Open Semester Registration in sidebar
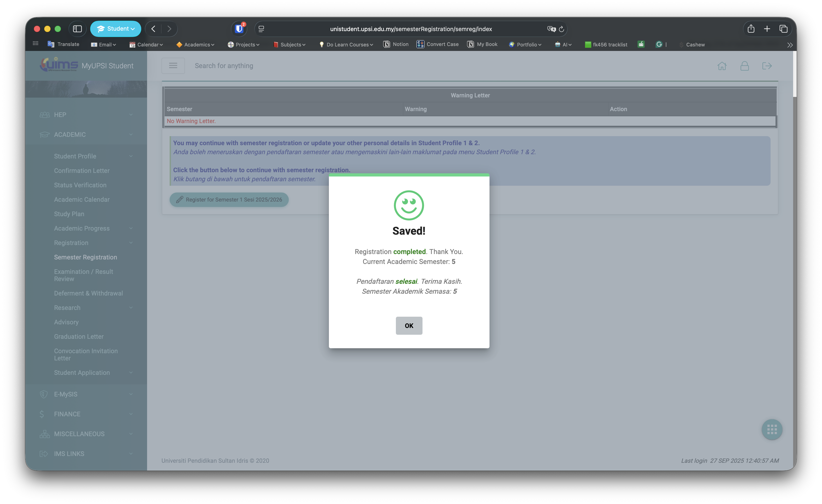The width and height of the screenshot is (822, 504). pos(85,257)
